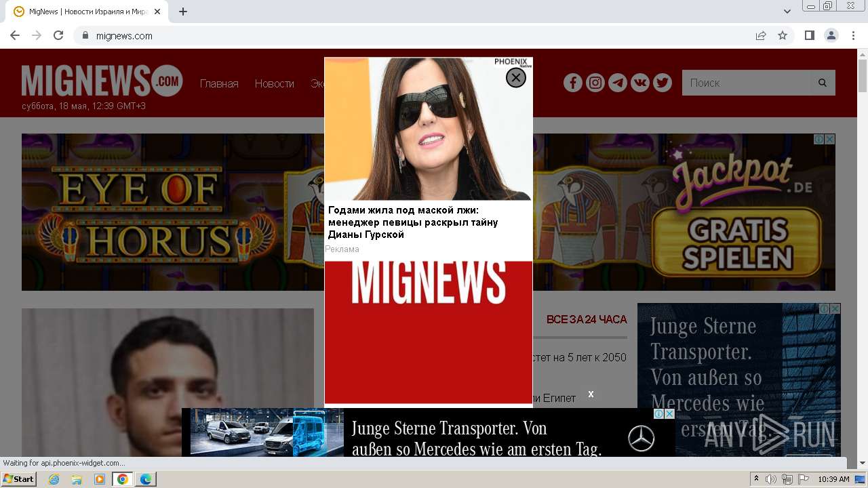Open the MigNews Twitter icon

tap(663, 83)
